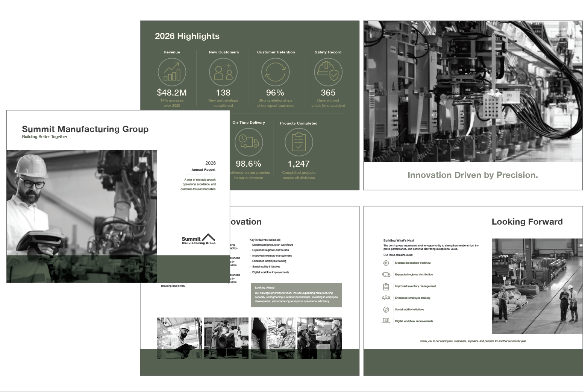Click the Summit roof logo mark on cover
This screenshot has width=588, height=392.
pyautogui.click(x=208, y=237)
